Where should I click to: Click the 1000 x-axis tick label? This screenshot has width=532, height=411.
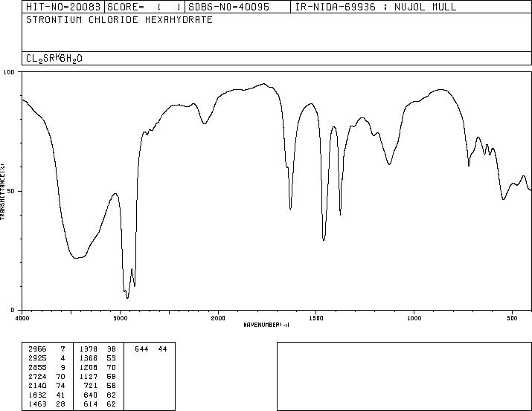pos(414,318)
